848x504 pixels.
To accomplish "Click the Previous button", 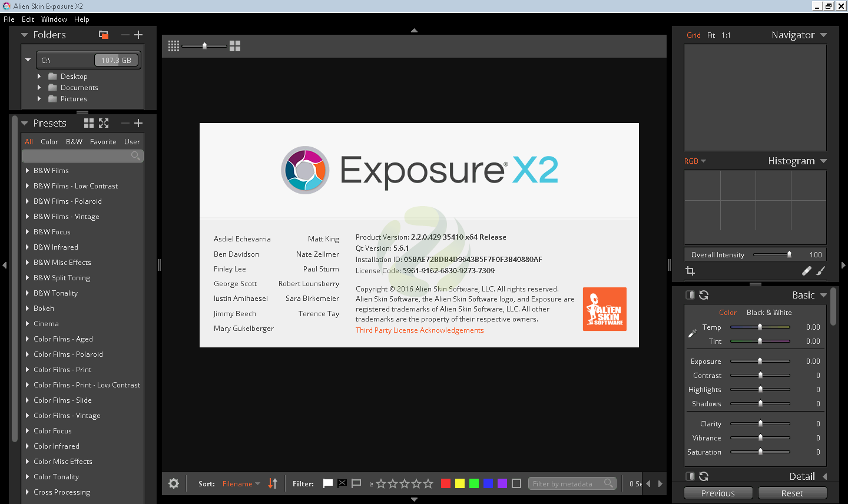I will coord(718,493).
